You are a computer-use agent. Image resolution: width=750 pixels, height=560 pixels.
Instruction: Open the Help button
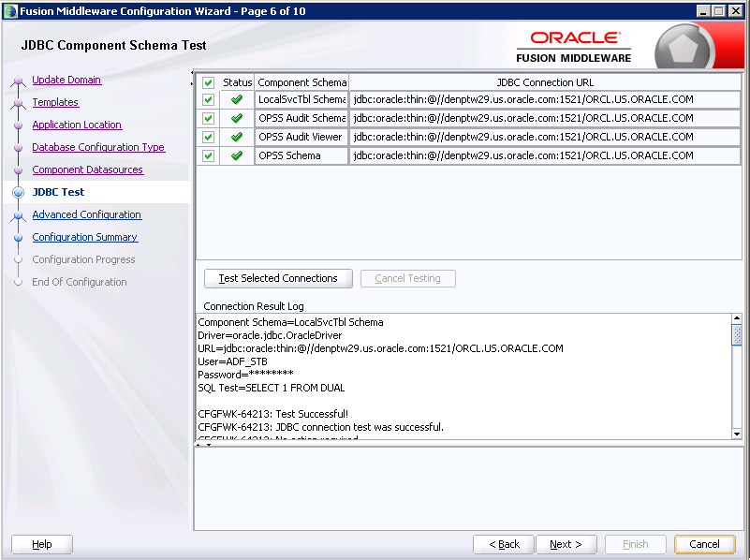(x=42, y=544)
